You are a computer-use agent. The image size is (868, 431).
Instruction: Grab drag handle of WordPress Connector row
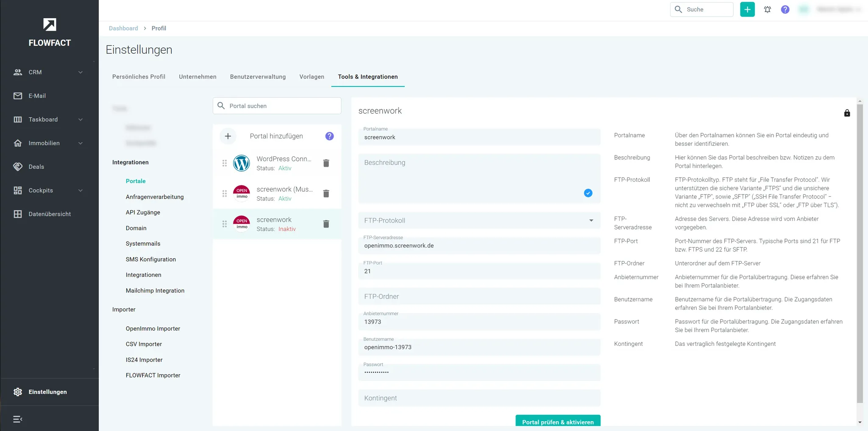(225, 163)
